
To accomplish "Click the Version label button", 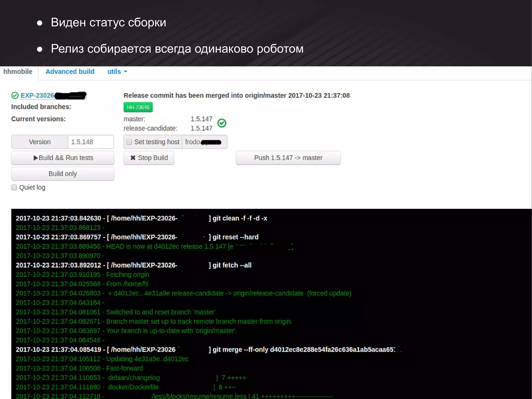I will coord(40,142).
